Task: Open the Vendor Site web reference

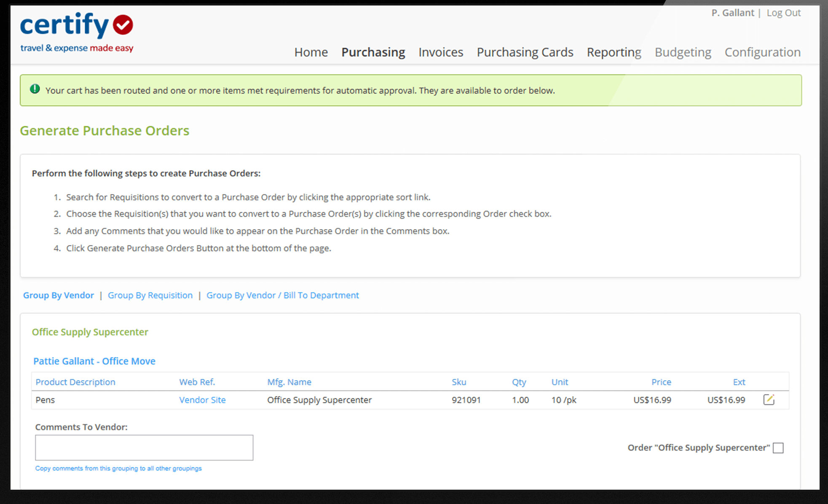Action: tap(202, 400)
